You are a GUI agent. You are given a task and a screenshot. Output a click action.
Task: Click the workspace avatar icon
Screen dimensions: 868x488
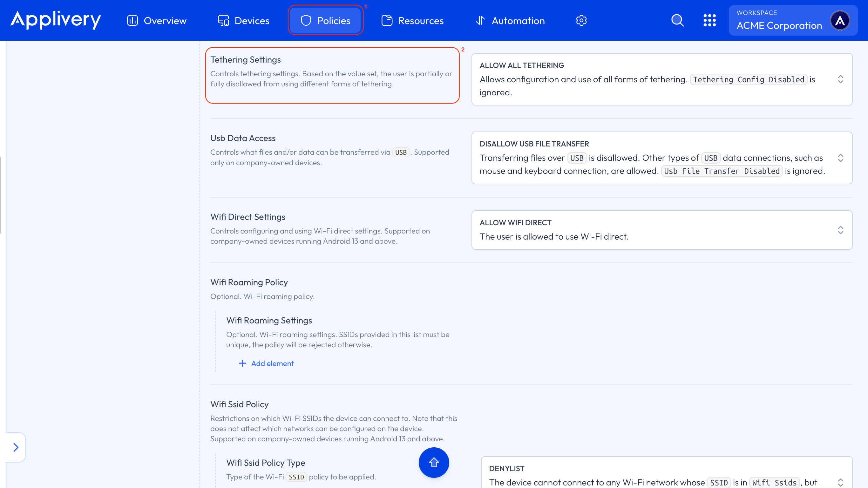tap(840, 21)
